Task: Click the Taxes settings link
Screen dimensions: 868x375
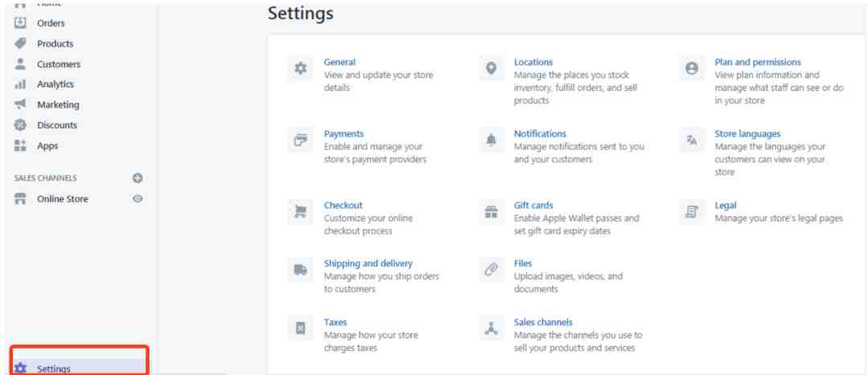Action: pos(335,322)
